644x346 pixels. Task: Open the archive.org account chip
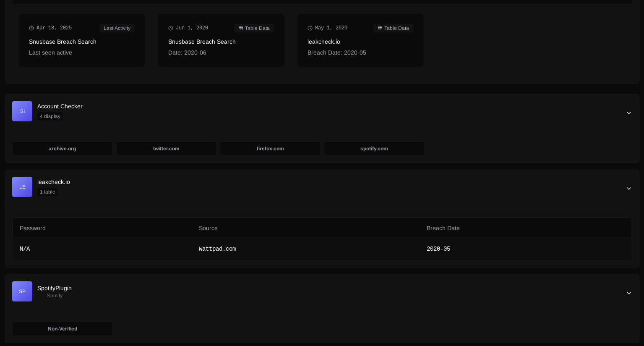tap(63, 149)
